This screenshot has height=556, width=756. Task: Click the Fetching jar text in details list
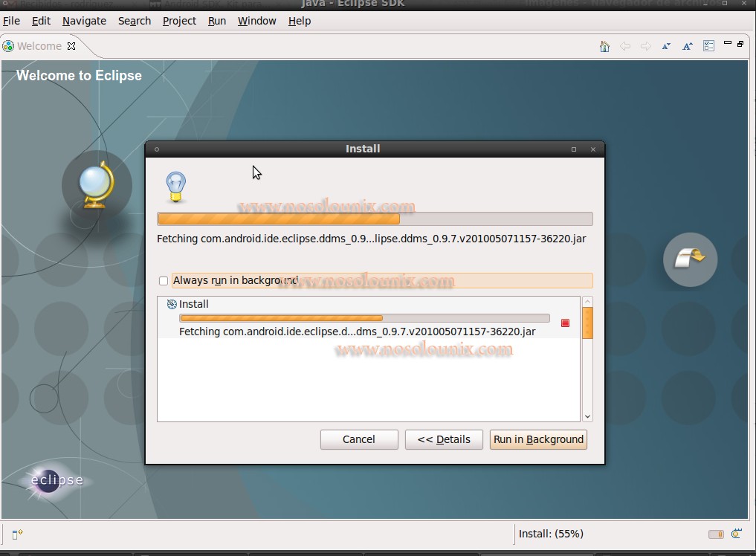click(x=358, y=332)
